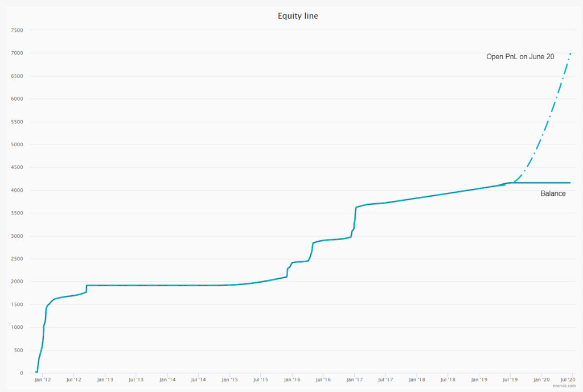
Task: Click the Jul '13 x-axis label
Action: pos(136,379)
